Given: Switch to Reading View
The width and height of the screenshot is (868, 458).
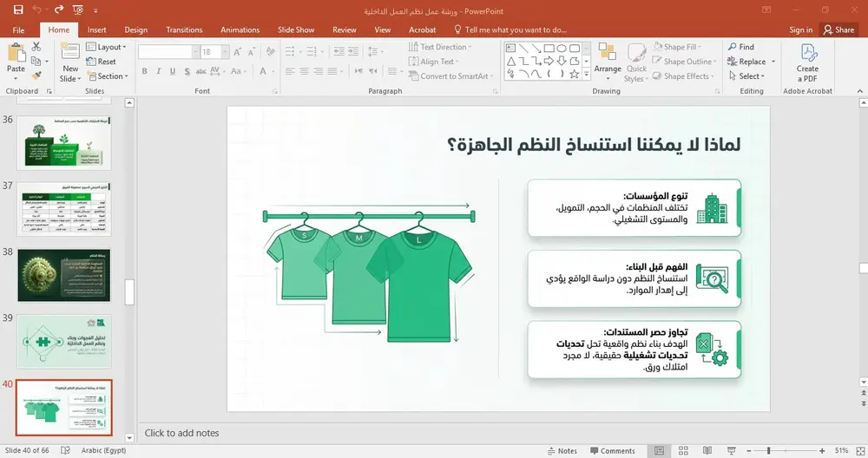Looking at the screenshot, I should (x=707, y=451).
